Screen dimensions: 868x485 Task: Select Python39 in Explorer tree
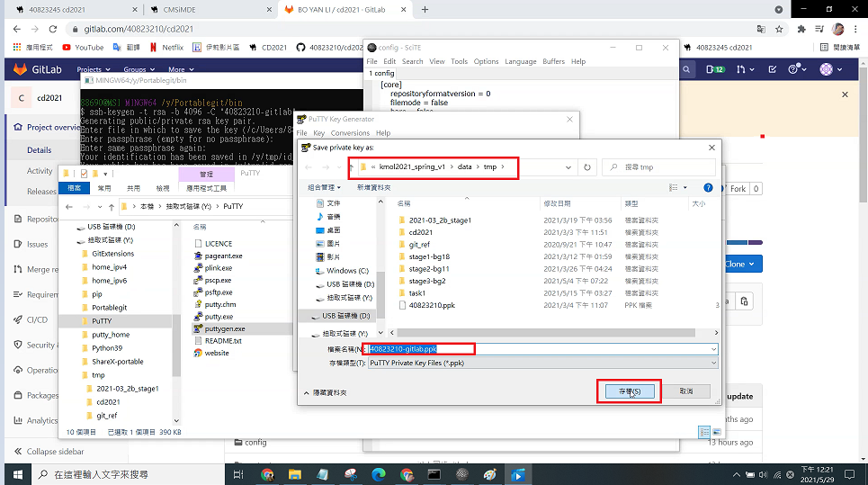coord(107,348)
